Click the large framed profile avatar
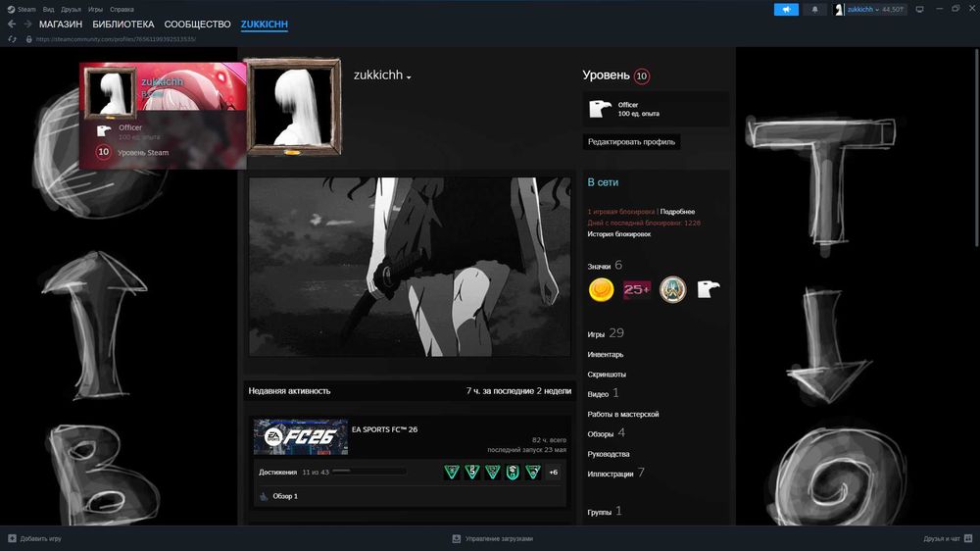This screenshot has height=551, width=980. [x=292, y=106]
